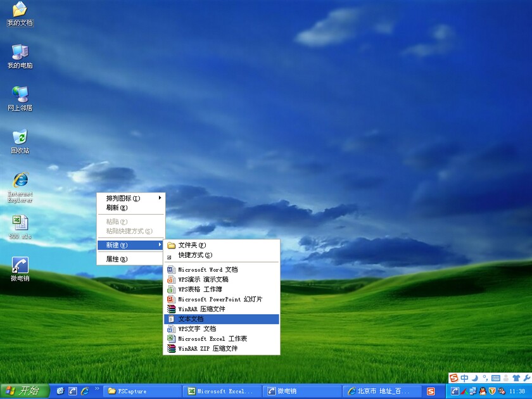The width and height of the screenshot is (532, 399).
Task: Open the wrench settings on input toolbar
Action: [527, 377]
